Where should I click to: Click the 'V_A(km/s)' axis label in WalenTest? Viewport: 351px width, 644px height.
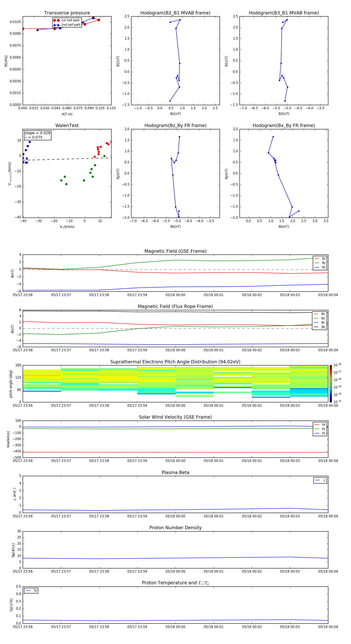point(67,227)
